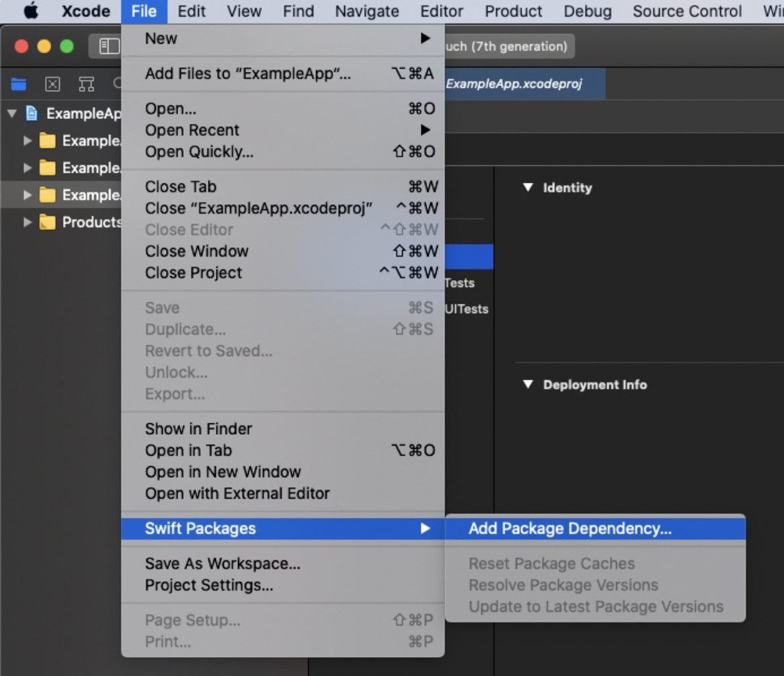Open the Edit menu in menu bar
784x676 pixels.
click(192, 11)
